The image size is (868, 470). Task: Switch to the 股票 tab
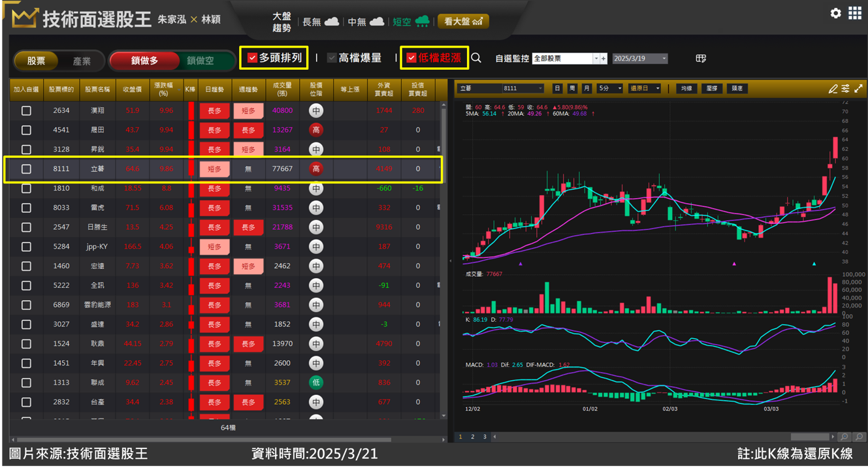36,61
